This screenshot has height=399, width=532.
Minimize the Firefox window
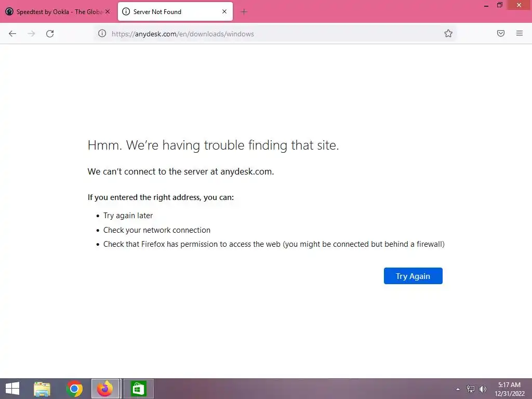click(x=486, y=5)
